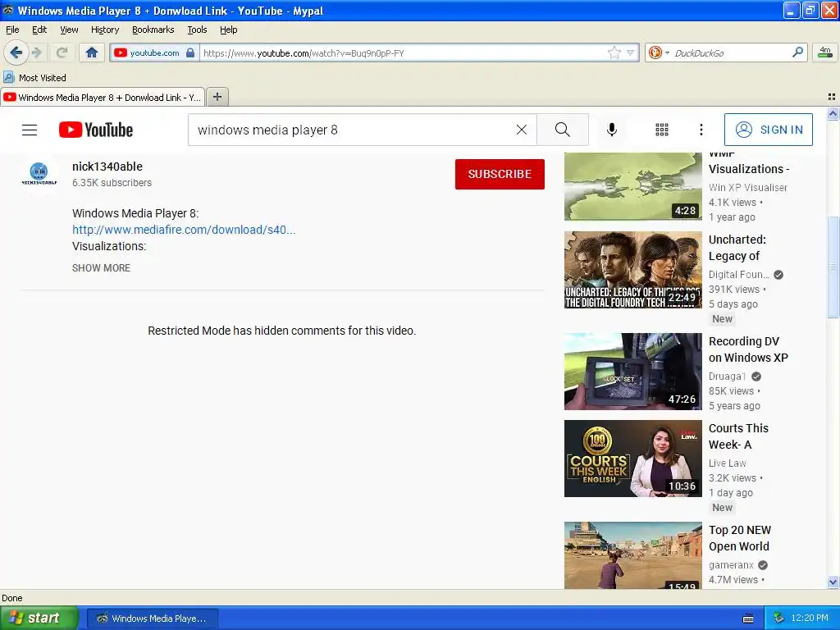Click the magnifier in the DuckDuckGo search box
The image size is (840, 630).
pyautogui.click(x=797, y=52)
